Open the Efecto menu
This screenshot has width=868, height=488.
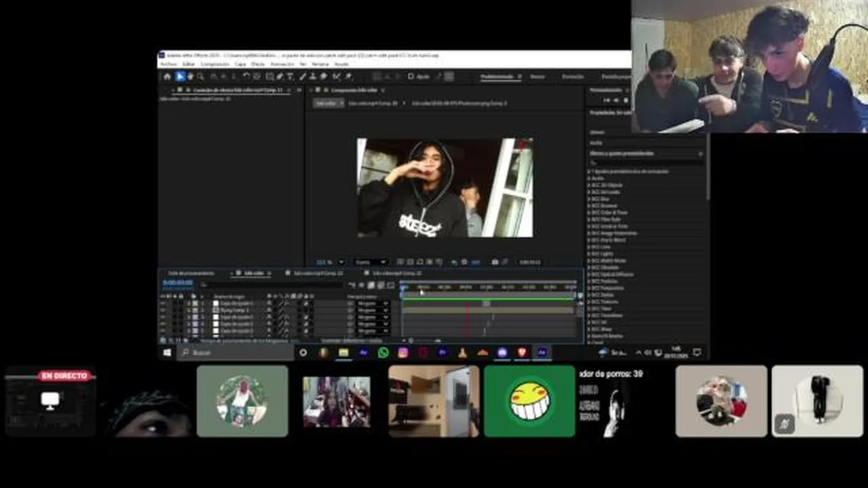258,64
